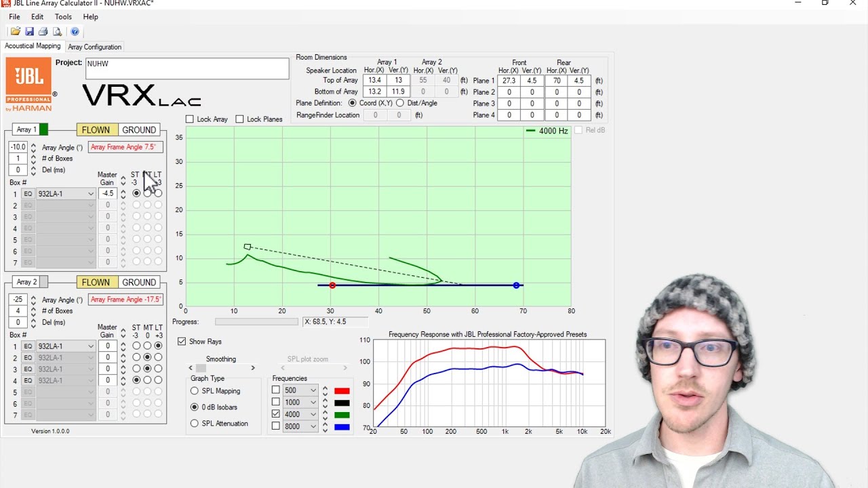Select LT +3 for Array 1 box 1
The width and height of the screenshot is (868, 488).
[x=158, y=194]
